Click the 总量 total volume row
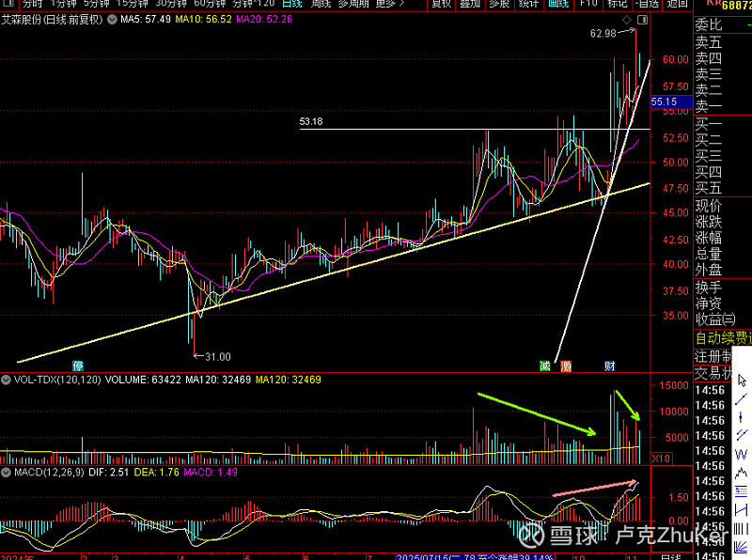752x560 pixels. tap(723, 253)
